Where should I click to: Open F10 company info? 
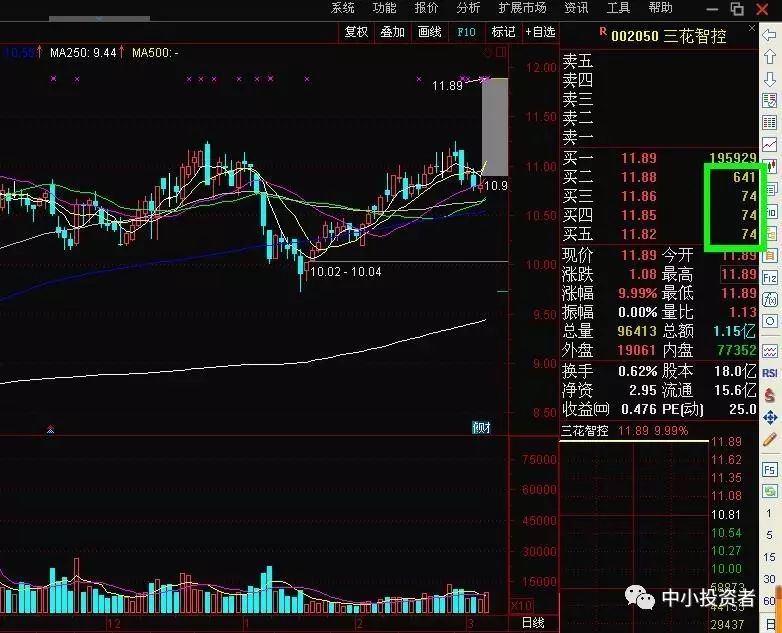point(466,32)
